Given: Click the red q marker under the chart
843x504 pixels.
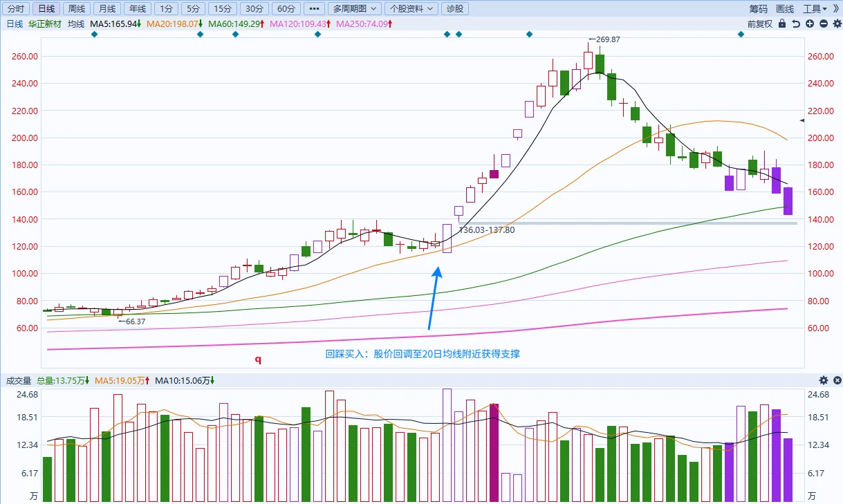Looking at the screenshot, I should tap(258, 360).
